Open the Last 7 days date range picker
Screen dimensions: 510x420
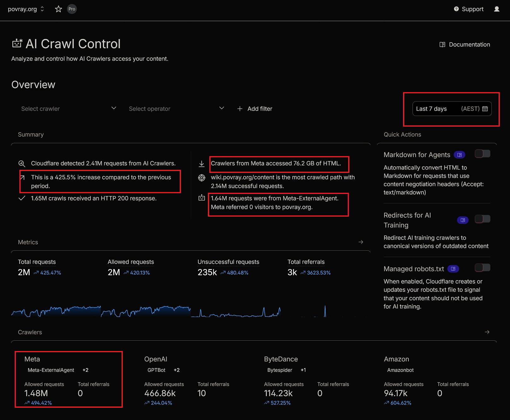point(452,109)
